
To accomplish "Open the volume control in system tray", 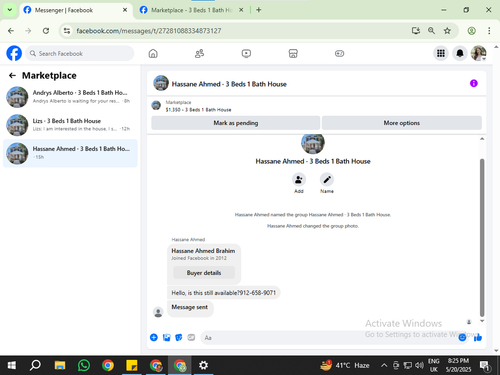I will 419,365.
